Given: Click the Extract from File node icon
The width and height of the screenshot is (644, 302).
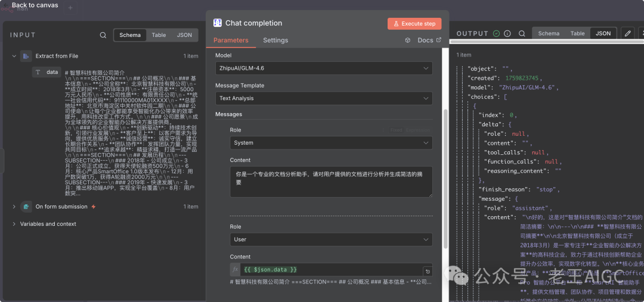Looking at the screenshot, I should click(x=26, y=56).
